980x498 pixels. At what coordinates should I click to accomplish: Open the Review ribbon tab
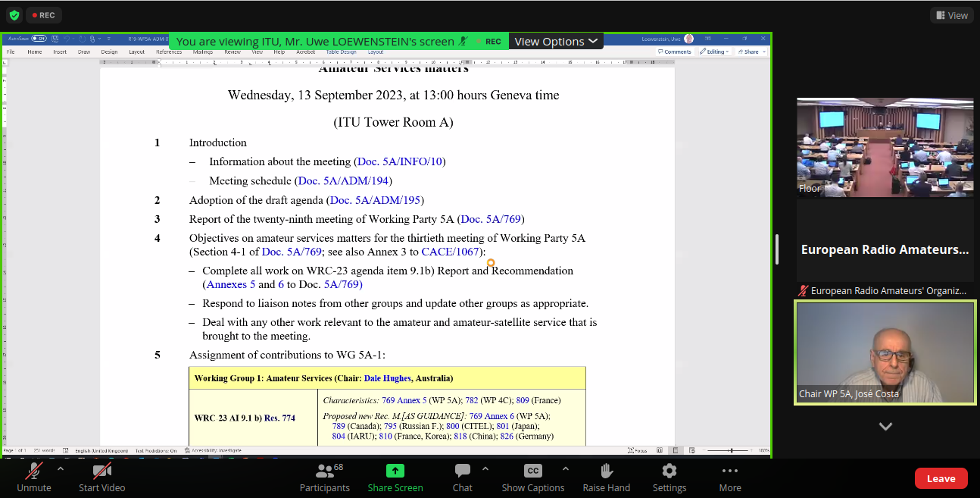pyautogui.click(x=233, y=52)
